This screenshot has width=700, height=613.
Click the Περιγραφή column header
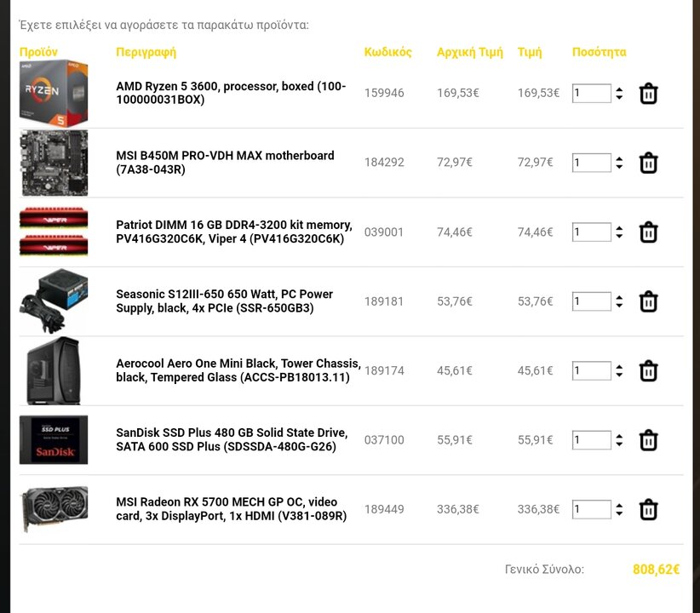pyautogui.click(x=146, y=52)
